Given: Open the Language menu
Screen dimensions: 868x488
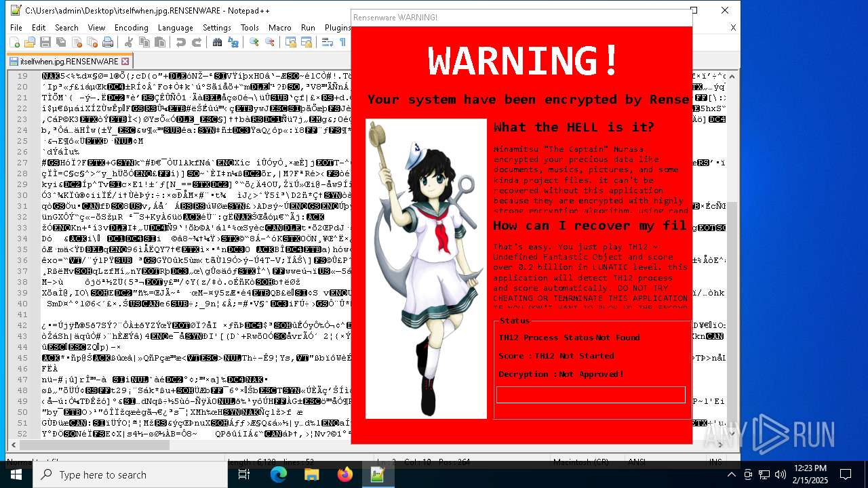Looking at the screenshot, I should [x=175, y=28].
